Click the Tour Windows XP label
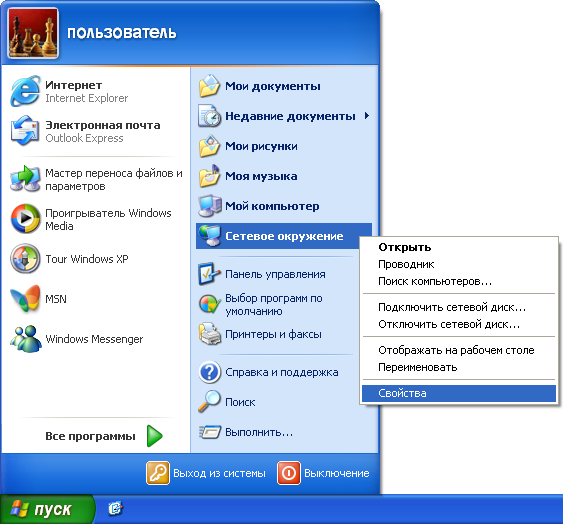The image size is (563, 524). click(87, 259)
